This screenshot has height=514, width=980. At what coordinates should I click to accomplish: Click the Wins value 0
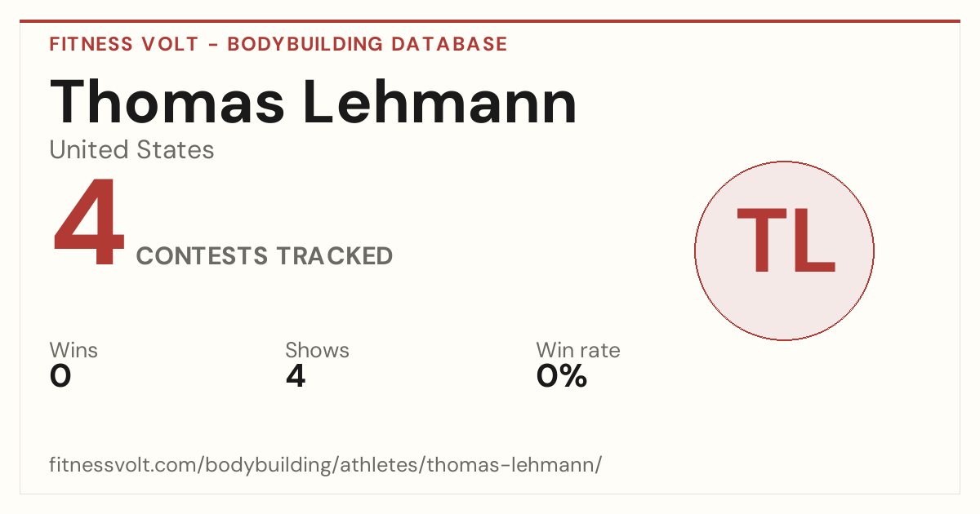[x=60, y=376]
